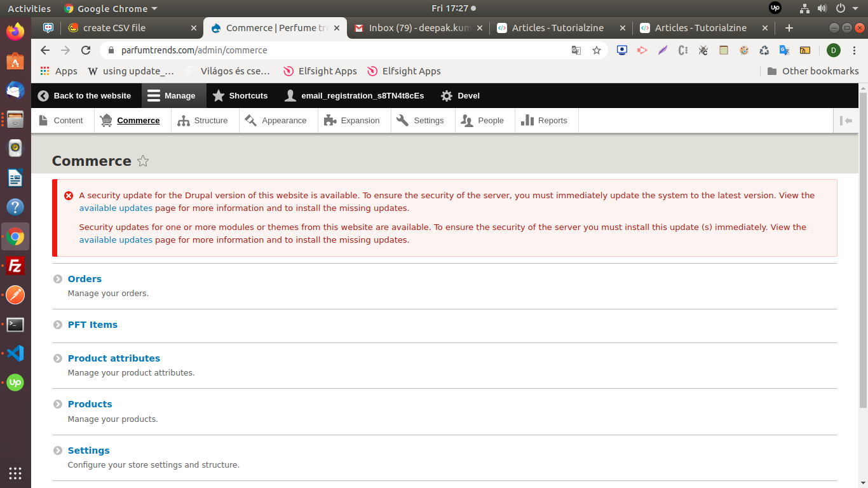Click the Google Translate icon in address bar

click(x=576, y=50)
